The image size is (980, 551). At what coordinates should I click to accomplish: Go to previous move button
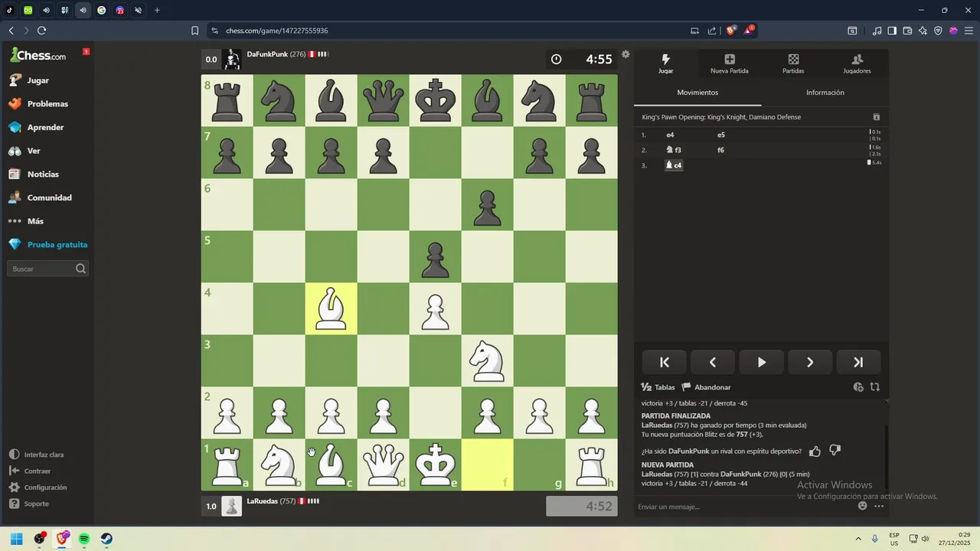click(713, 363)
